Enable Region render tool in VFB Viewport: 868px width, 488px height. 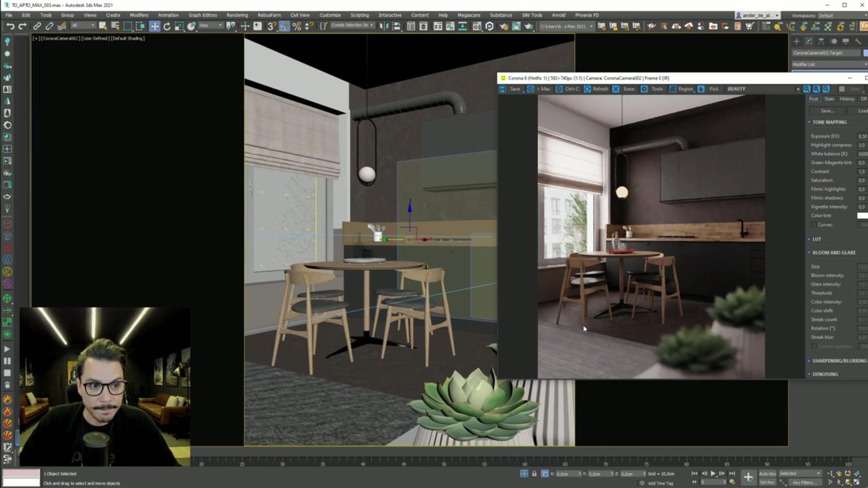pyautogui.click(x=673, y=89)
